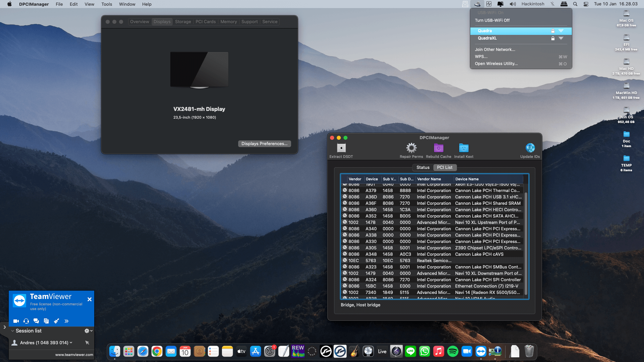Toggle remote cursor arrow for Andres

pyautogui.click(x=87, y=343)
